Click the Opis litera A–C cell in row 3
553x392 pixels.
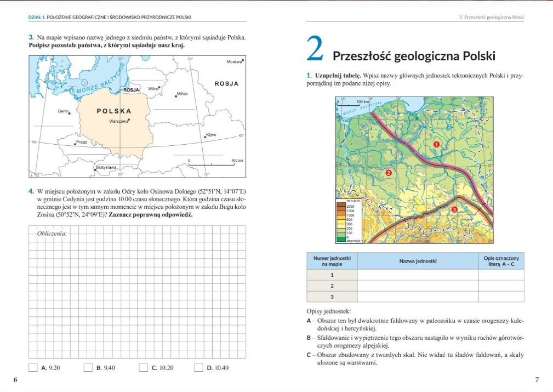pos(501,297)
